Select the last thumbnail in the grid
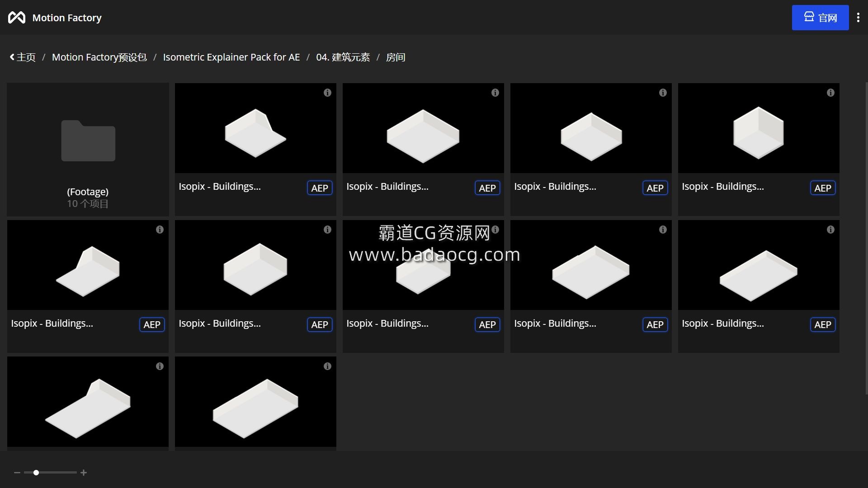Image resolution: width=868 pixels, height=488 pixels. coord(255,402)
